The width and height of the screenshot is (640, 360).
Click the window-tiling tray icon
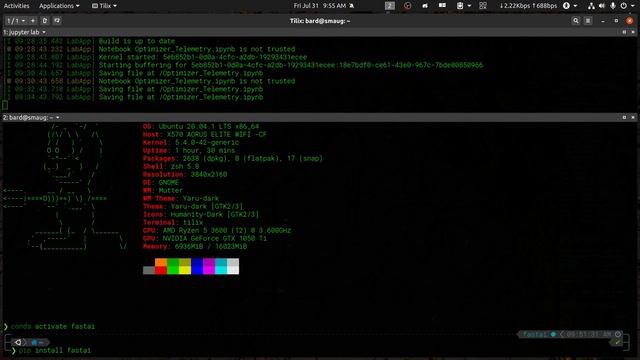pos(442,6)
